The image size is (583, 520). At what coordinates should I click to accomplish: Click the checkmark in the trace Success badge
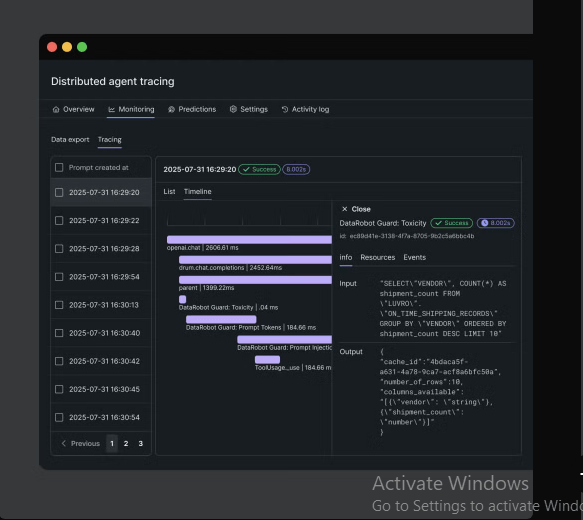coord(246,169)
